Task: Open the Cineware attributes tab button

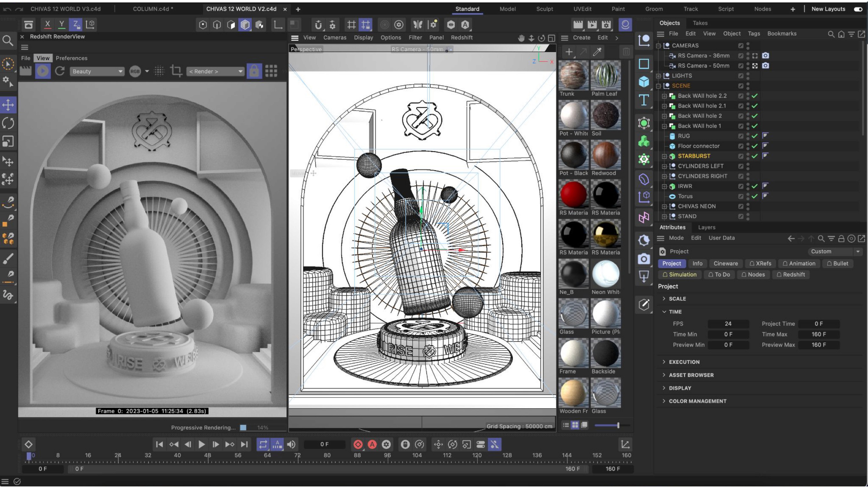Action: click(725, 264)
